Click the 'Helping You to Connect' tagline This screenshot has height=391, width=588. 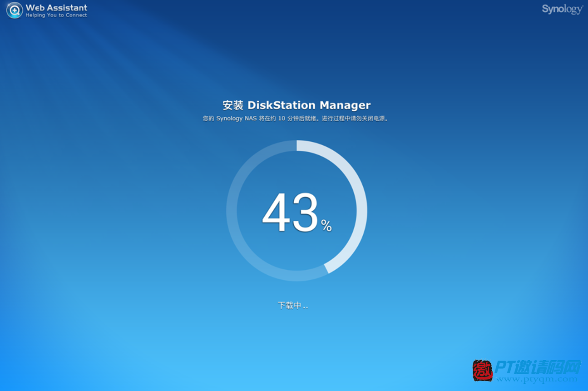[56, 15]
